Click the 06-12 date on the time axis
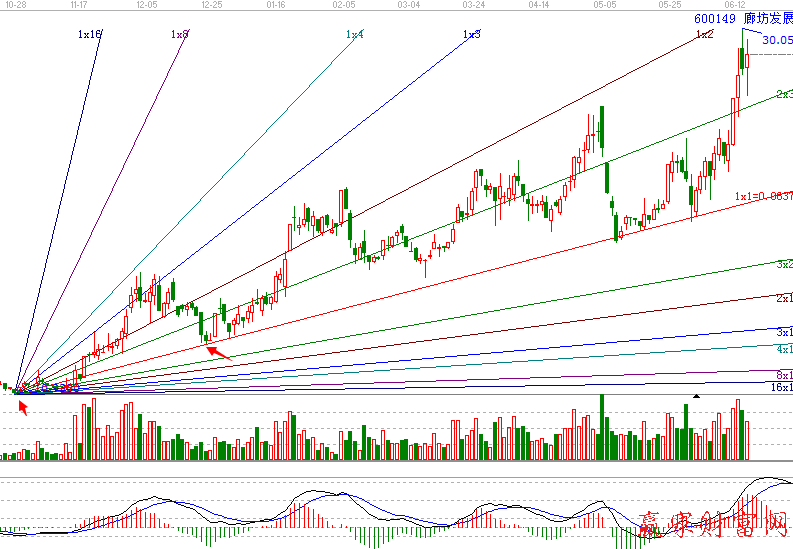This screenshot has height=549, width=793. [736, 5]
